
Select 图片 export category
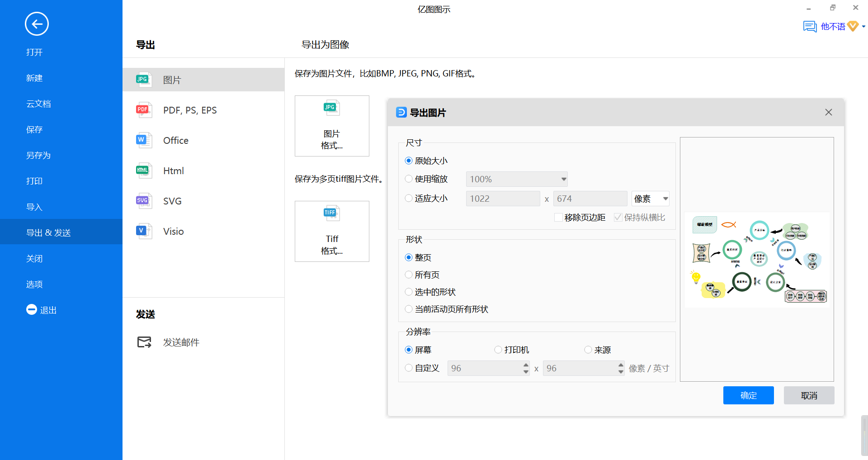[203, 80]
